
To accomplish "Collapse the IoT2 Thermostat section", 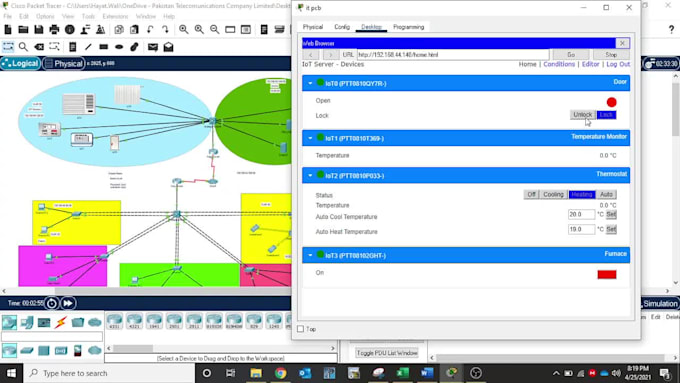I will (310, 175).
